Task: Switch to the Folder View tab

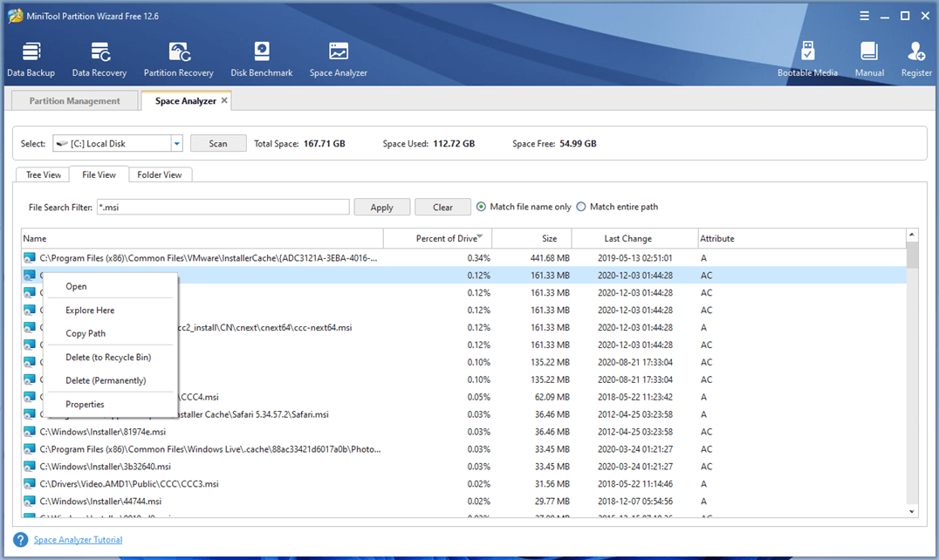Action: [x=160, y=174]
